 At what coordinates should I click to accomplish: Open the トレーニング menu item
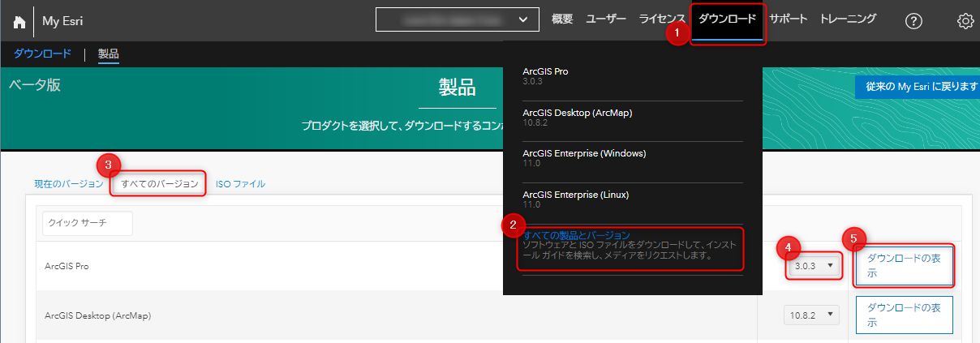pyautogui.click(x=848, y=19)
